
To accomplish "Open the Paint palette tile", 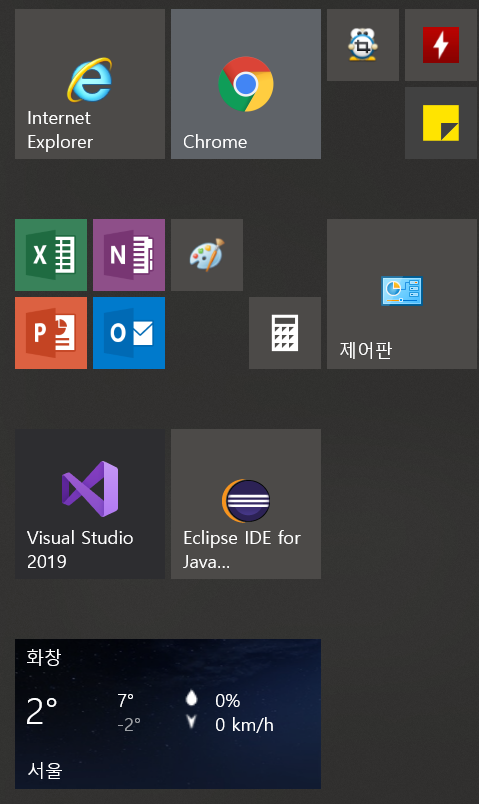I will (x=207, y=255).
